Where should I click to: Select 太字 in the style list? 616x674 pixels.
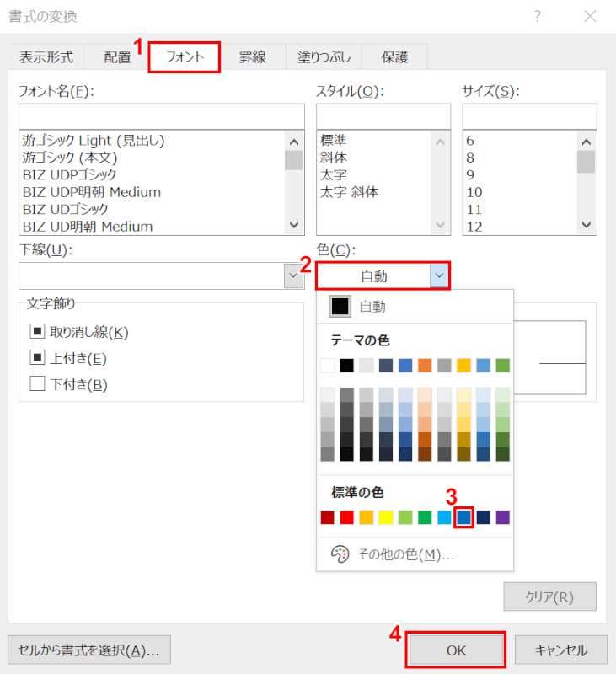[x=334, y=174]
